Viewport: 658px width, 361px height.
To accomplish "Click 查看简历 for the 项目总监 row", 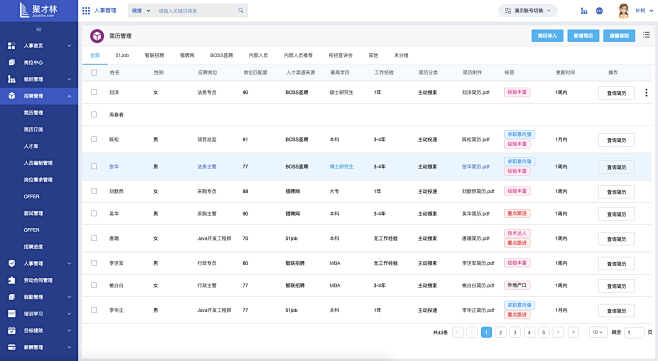I will [616, 140].
